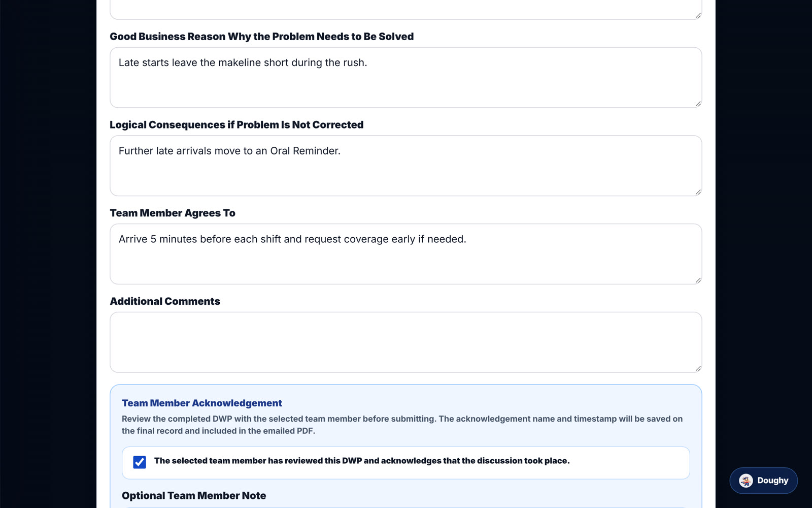Click the Logical Consequences text area
The height and width of the screenshot is (508, 812).
(x=405, y=166)
